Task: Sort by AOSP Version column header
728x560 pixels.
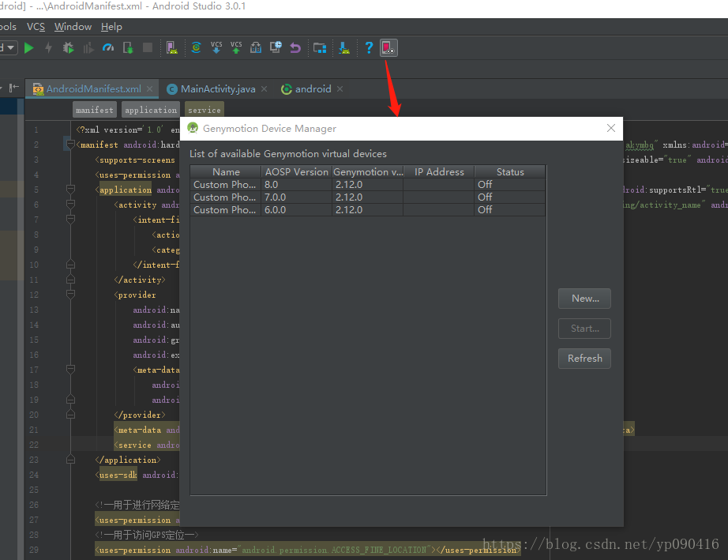Action: pos(297,172)
